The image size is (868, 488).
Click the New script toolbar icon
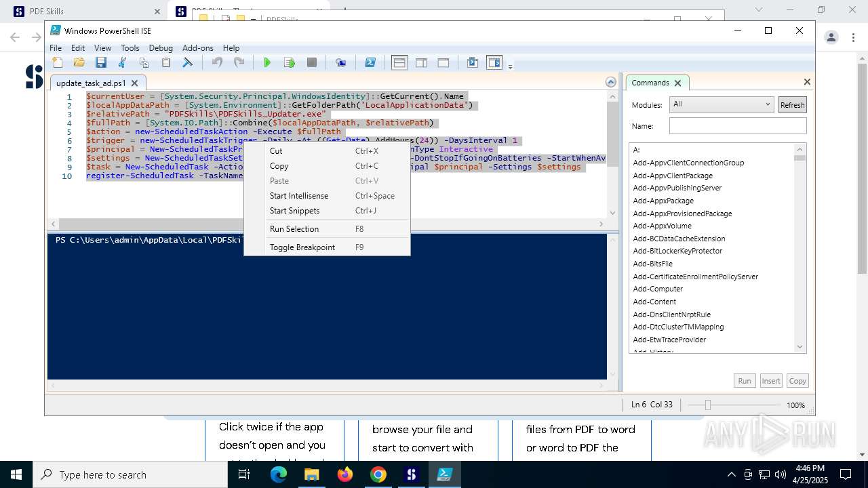click(58, 62)
